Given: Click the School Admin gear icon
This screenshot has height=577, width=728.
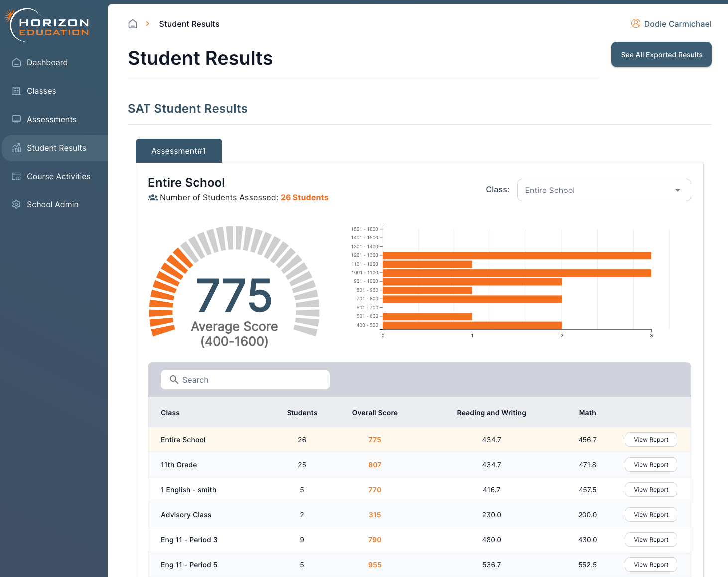Looking at the screenshot, I should [x=16, y=204].
